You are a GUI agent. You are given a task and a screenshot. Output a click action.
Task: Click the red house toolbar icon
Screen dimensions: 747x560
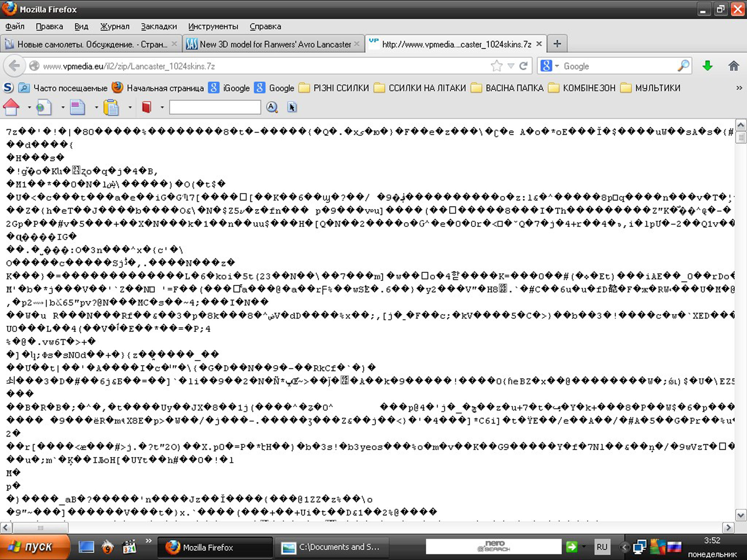[11, 107]
